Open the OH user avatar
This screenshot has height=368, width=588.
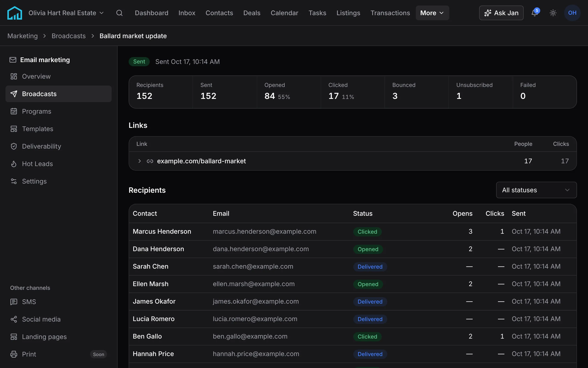point(572,13)
